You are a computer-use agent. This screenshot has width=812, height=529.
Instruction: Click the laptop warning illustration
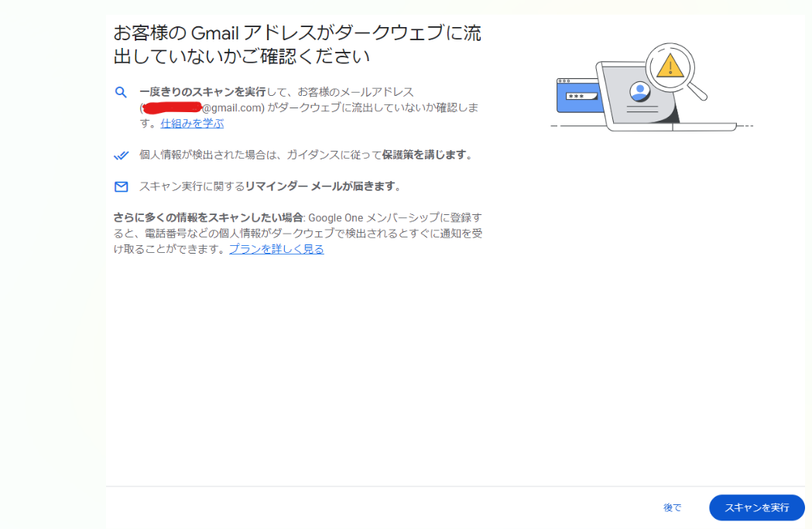pyautogui.click(x=652, y=87)
